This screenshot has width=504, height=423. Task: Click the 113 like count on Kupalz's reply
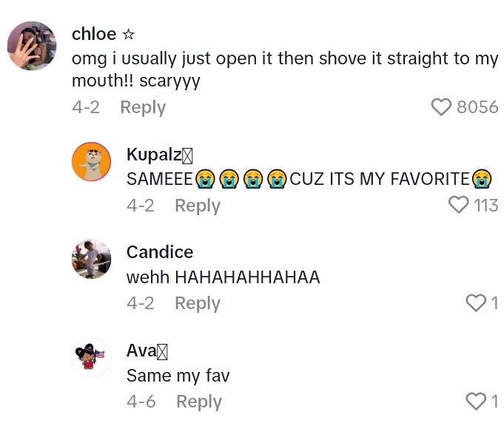(486, 205)
